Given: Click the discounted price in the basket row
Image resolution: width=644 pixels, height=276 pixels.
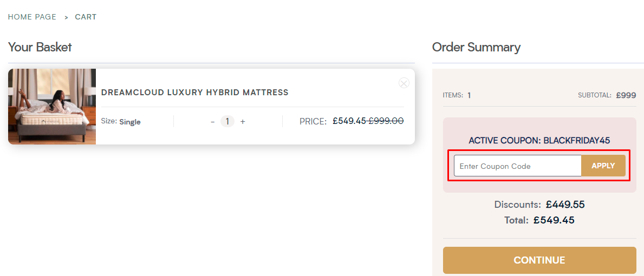Looking at the screenshot, I should click(349, 121).
